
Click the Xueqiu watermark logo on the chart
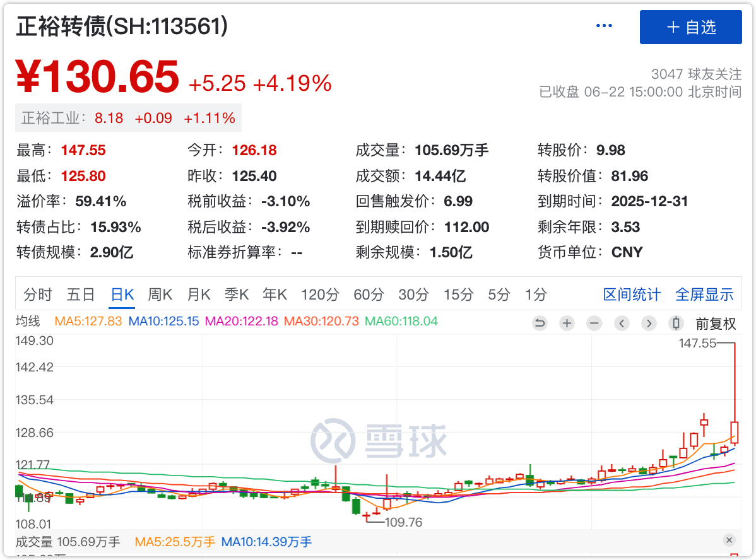379,441
